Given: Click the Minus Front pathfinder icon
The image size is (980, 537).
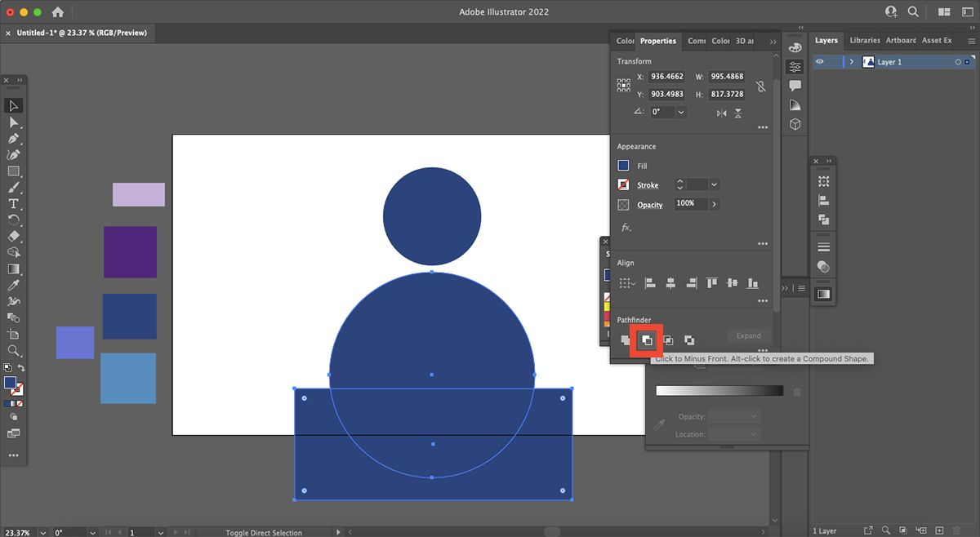Looking at the screenshot, I should 648,340.
